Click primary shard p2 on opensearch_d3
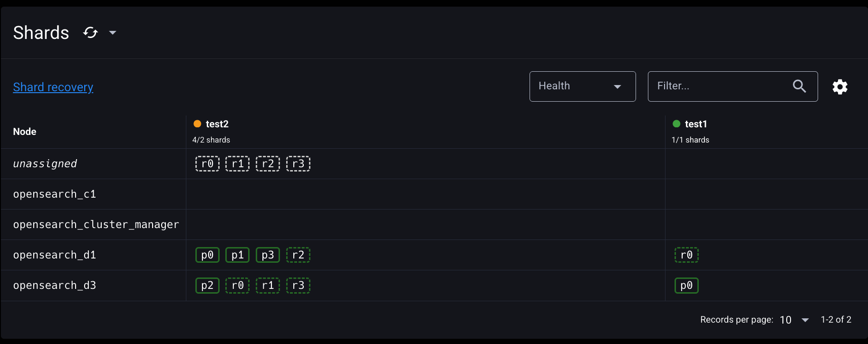 pos(207,286)
